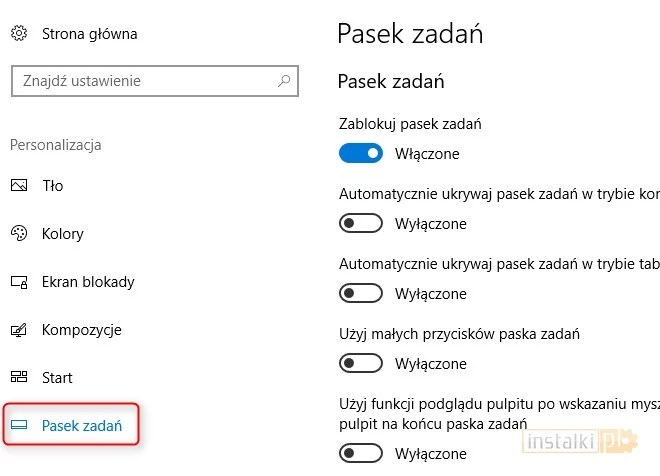
Task: Click the Tło picture icon
Action: click(x=19, y=186)
